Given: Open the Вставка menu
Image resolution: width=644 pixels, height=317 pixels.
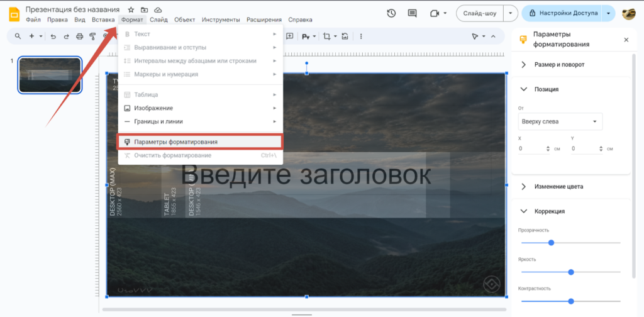Looking at the screenshot, I should [x=103, y=19].
